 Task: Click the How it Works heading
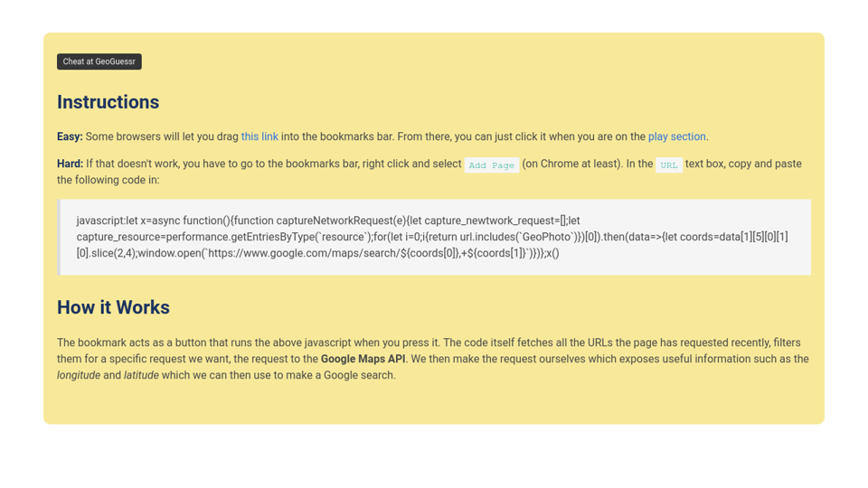[113, 307]
